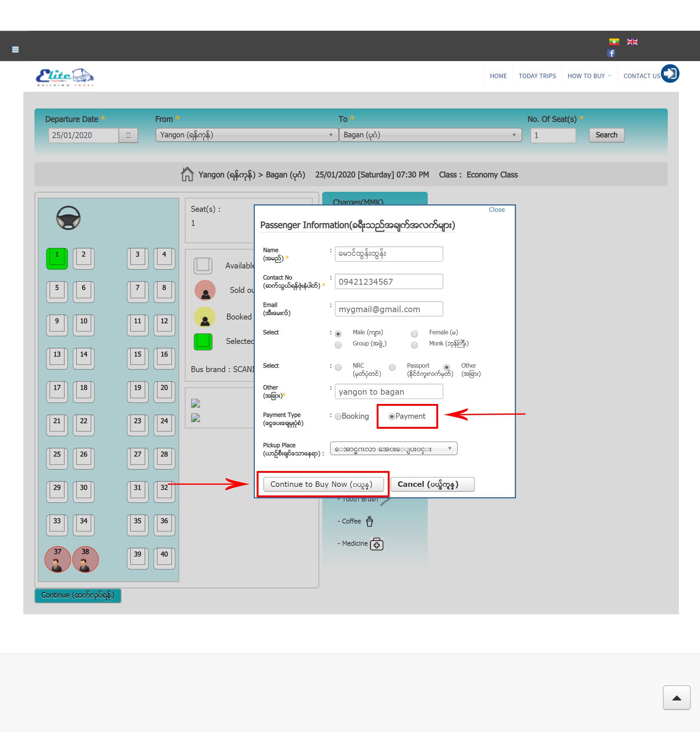Select Booking as the payment type

(338, 417)
